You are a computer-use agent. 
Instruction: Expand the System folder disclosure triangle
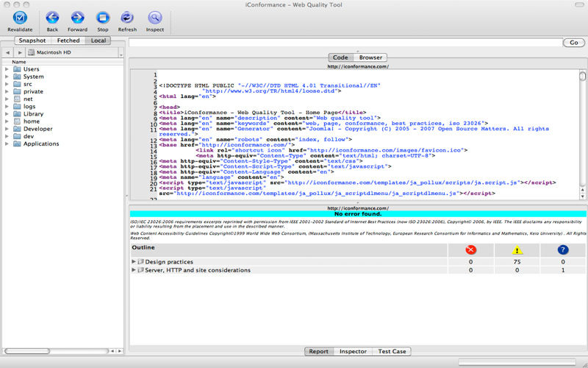[x=7, y=77]
